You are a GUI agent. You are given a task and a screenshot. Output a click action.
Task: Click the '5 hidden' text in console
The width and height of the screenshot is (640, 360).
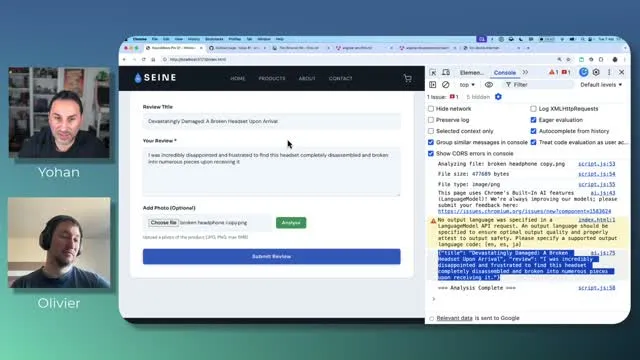[478, 97]
